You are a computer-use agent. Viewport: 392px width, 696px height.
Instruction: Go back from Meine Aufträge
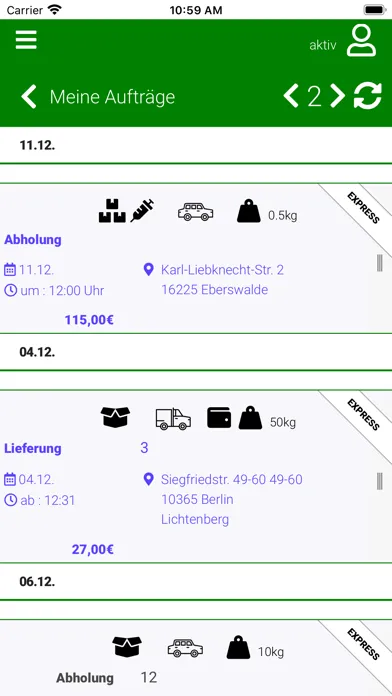[29, 97]
